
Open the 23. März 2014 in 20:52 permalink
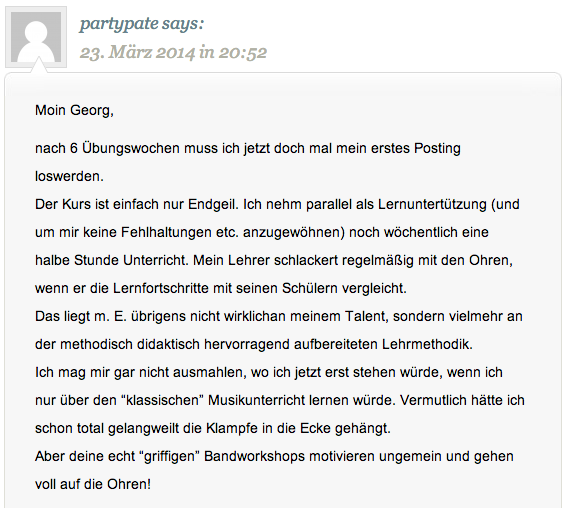point(173,52)
